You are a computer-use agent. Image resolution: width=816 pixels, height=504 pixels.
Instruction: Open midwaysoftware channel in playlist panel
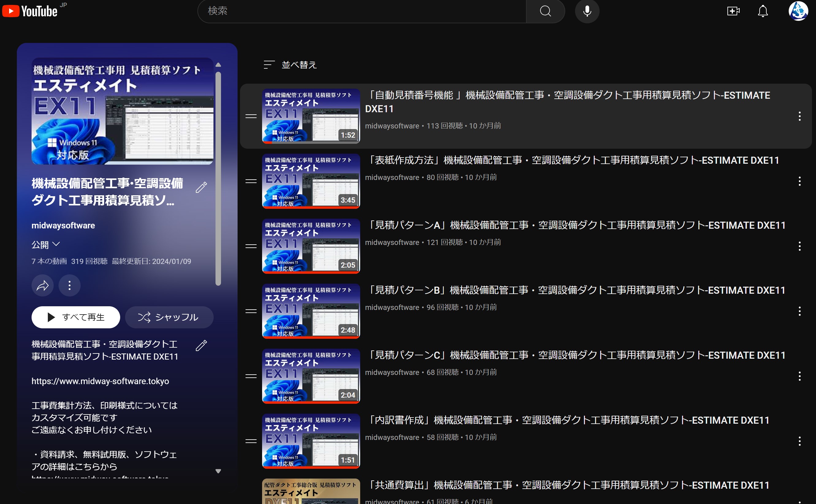coord(63,225)
